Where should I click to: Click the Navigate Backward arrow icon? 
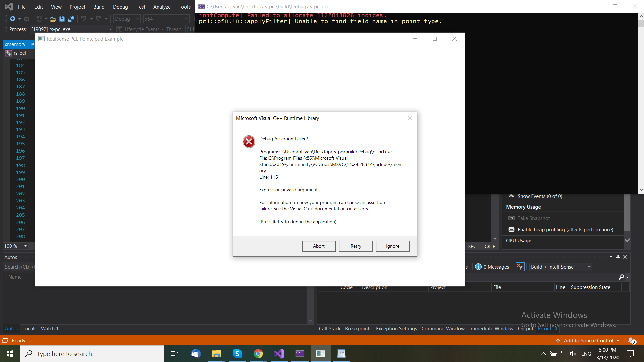click(13, 19)
